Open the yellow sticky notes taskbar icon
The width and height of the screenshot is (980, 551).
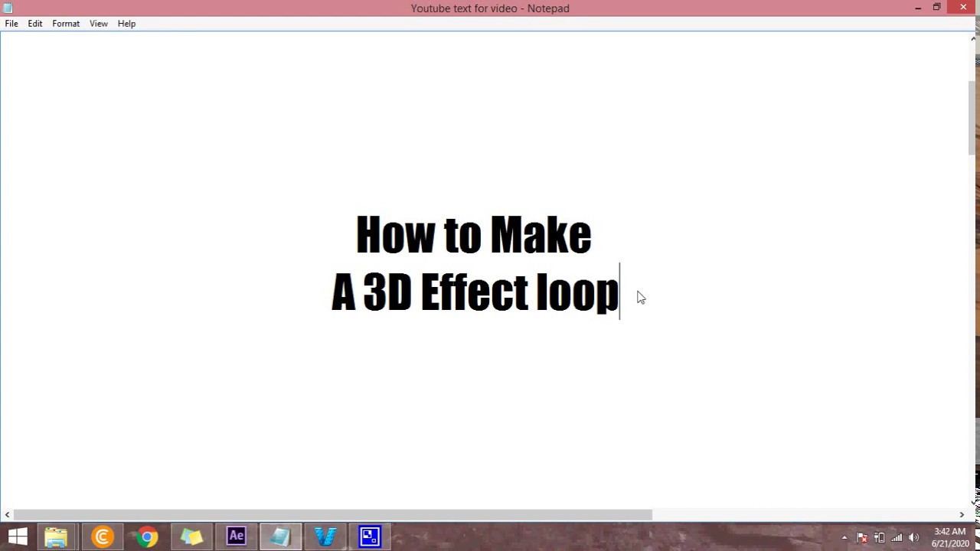[191, 536]
